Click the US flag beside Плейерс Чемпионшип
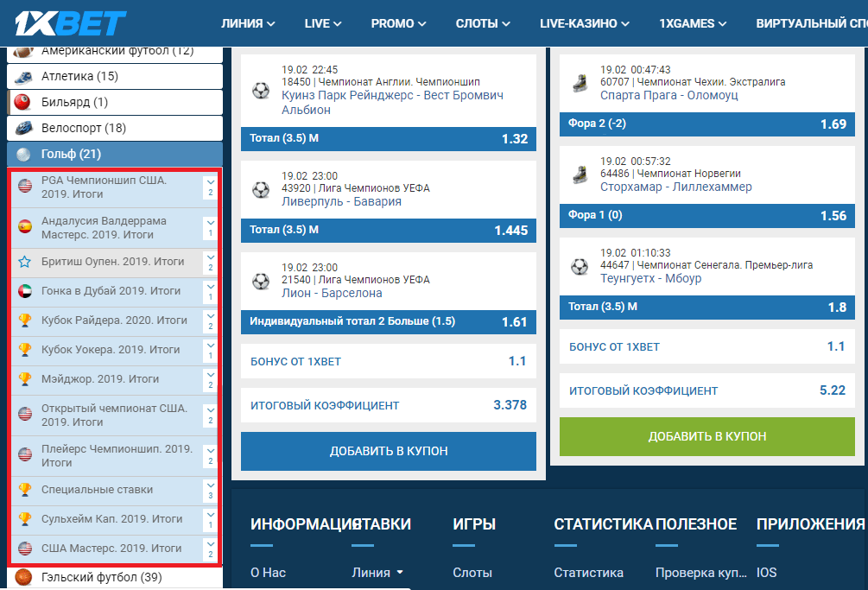This screenshot has width=868, height=590. (25, 454)
